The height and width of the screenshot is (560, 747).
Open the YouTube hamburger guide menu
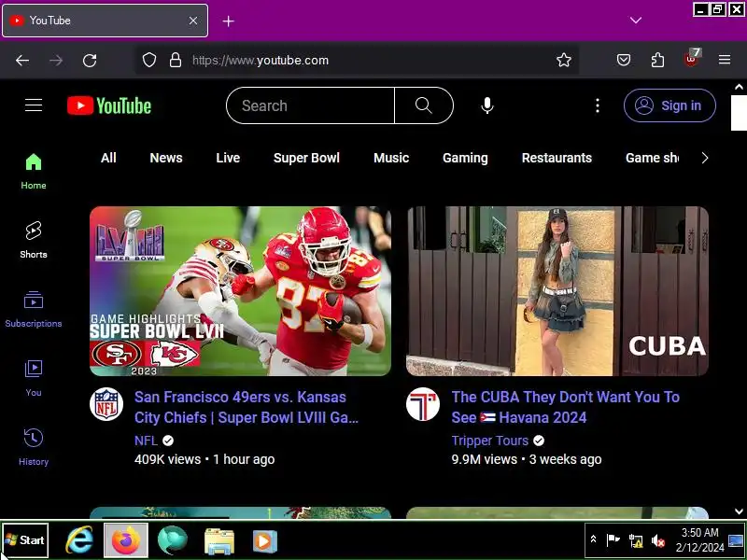coord(34,105)
